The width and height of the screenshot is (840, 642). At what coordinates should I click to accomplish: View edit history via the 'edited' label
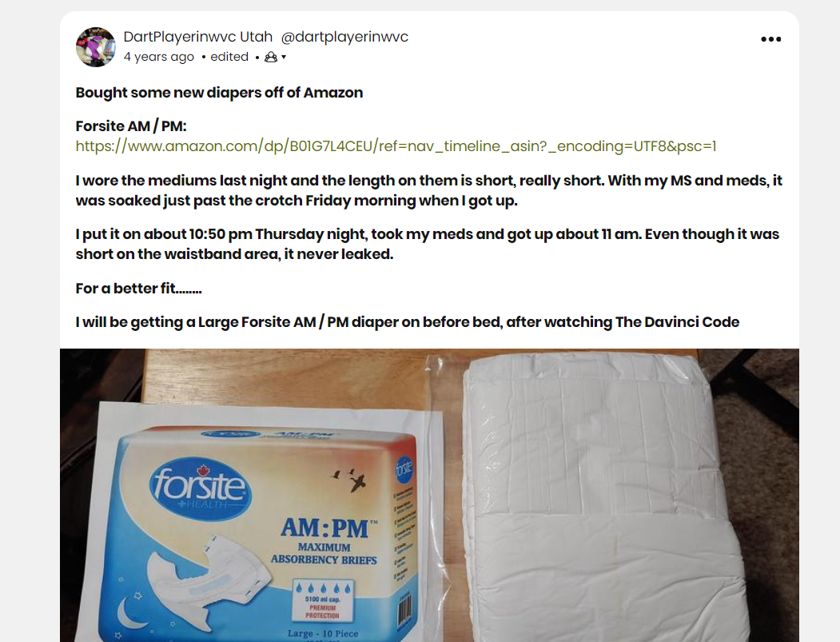pos(229,57)
